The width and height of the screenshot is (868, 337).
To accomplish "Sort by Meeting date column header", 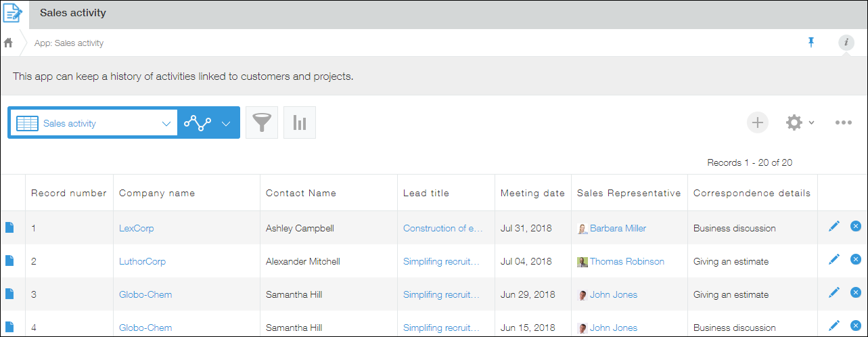I will point(532,193).
